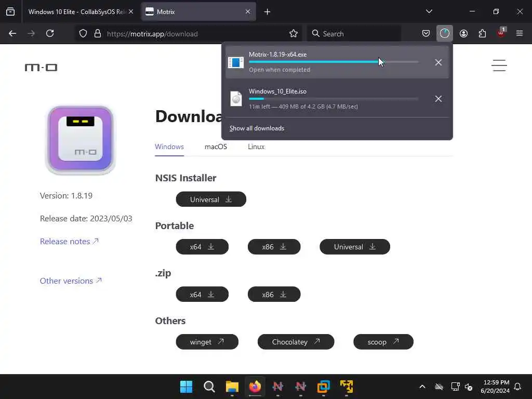The image size is (532, 399).
Task: Cancel the Motrix-1.8.19-x64.exe download
Action: [x=438, y=62]
